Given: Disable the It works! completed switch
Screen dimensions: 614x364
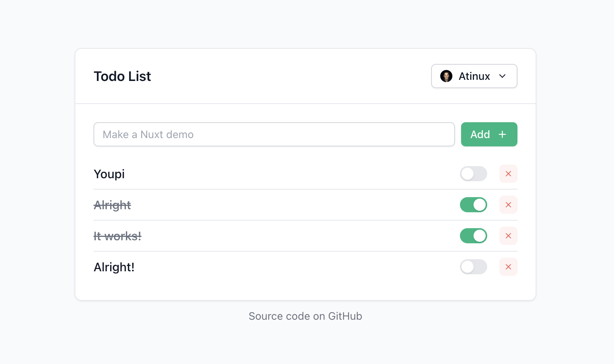Looking at the screenshot, I should [474, 236].
